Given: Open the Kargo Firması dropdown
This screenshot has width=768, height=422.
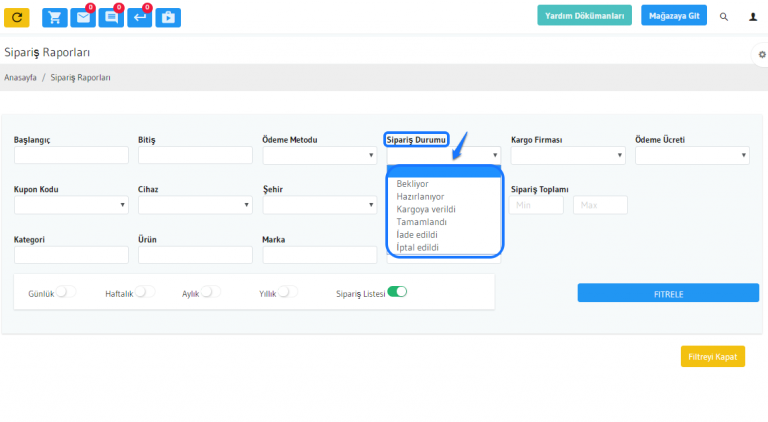Looking at the screenshot, I should (x=567, y=155).
